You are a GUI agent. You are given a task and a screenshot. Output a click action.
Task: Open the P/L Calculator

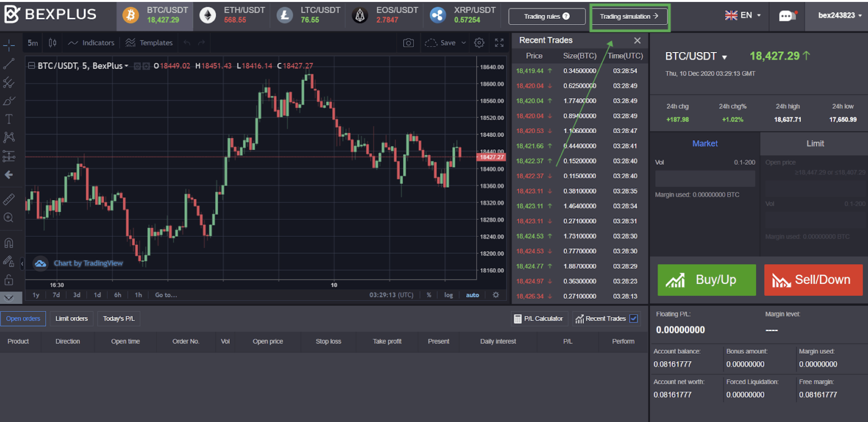pos(539,319)
